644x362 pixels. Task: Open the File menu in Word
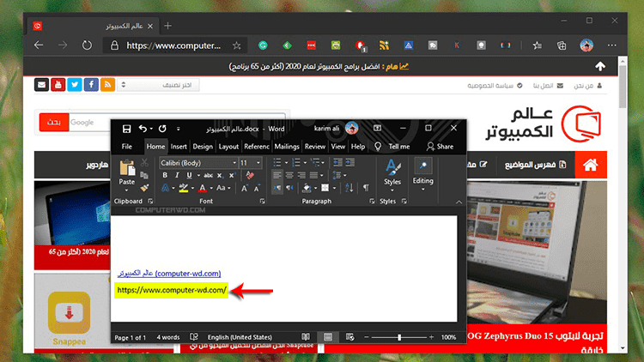pos(127,147)
